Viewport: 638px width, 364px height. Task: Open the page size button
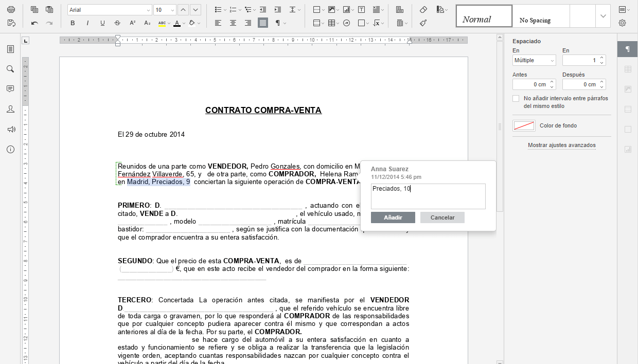point(402,23)
